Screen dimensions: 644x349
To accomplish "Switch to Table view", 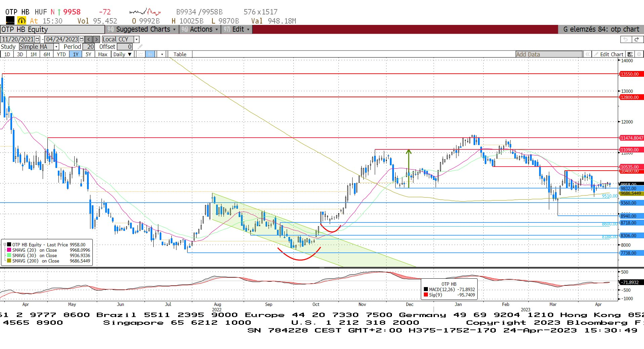I will (180, 54).
